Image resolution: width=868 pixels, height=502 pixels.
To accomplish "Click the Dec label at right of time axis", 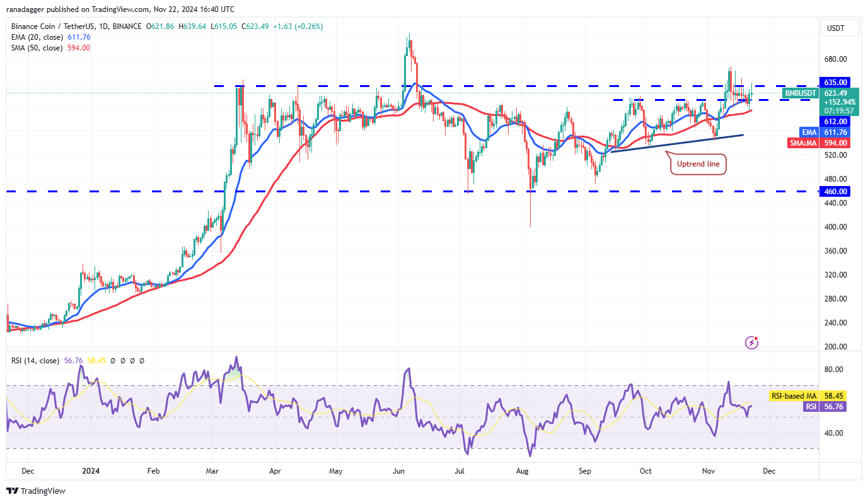I will point(768,471).
